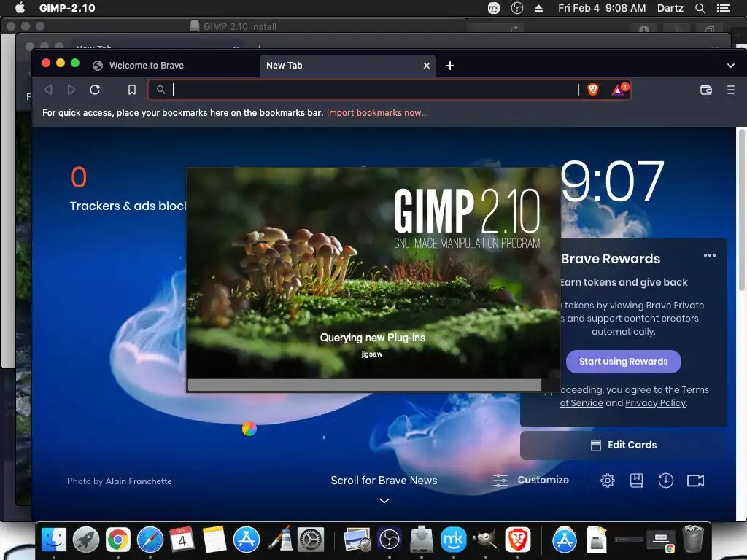
Task: Click the mk app icon in the Dock
Action: tap(454, 540)
